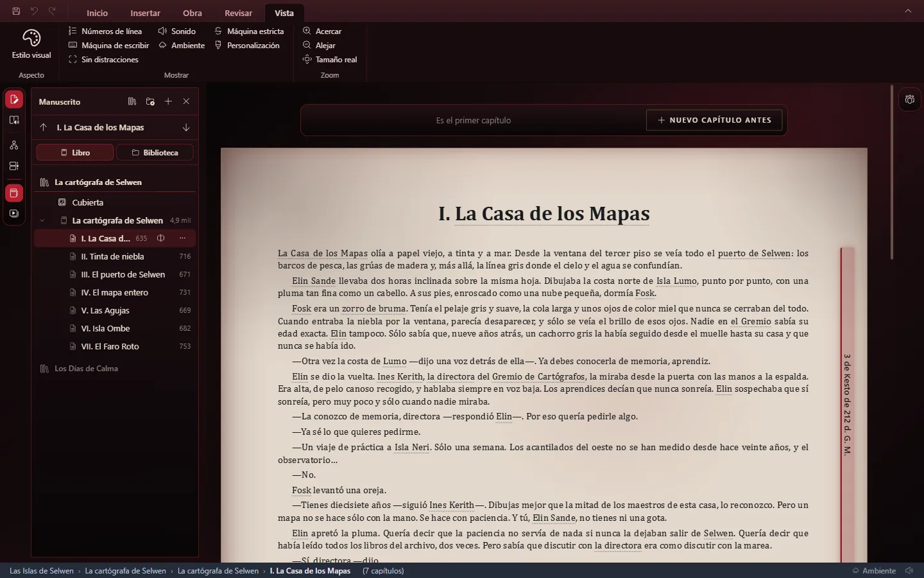Click the speaker icon in the status bar
Image resolution: width=924 pixels, height=578 pixels.
909,570
